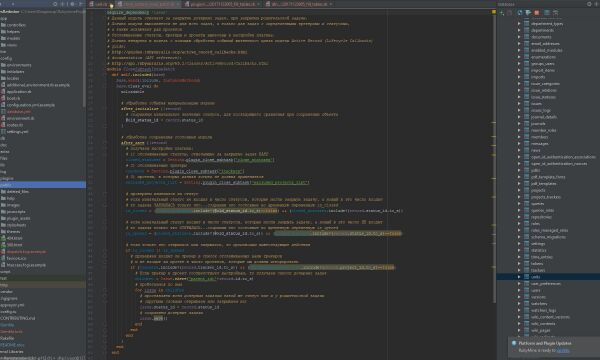Viewport: 600px width, 360px height.
Task: Switch to the second editor tab
Action: [147, 4]
